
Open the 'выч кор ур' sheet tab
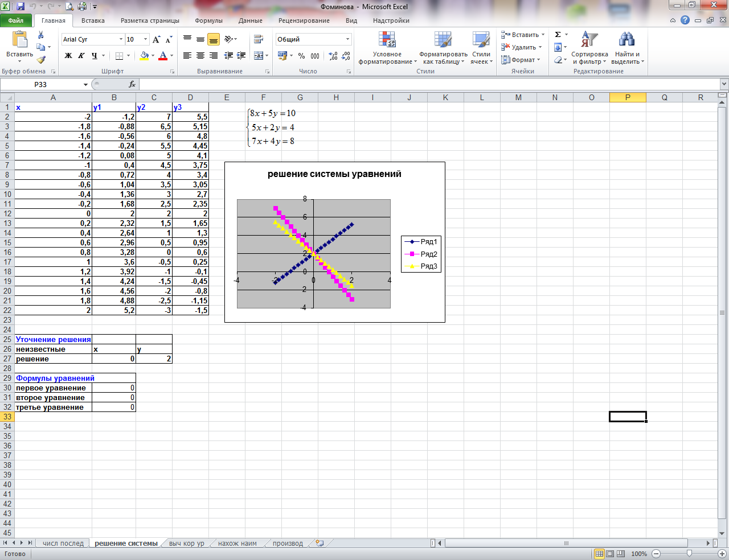point(187,543)
